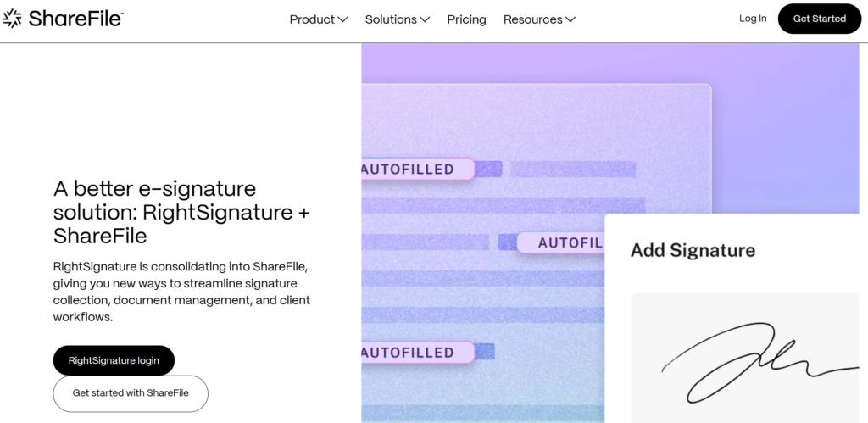The image size is (868, 423).
Task: Go to the Pricing page
Action: (467, 19)
